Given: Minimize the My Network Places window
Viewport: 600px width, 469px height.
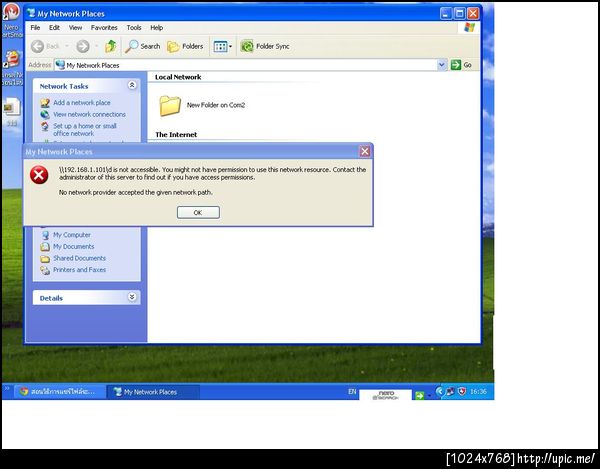Looking at the screenshot, I should (445, 14).
